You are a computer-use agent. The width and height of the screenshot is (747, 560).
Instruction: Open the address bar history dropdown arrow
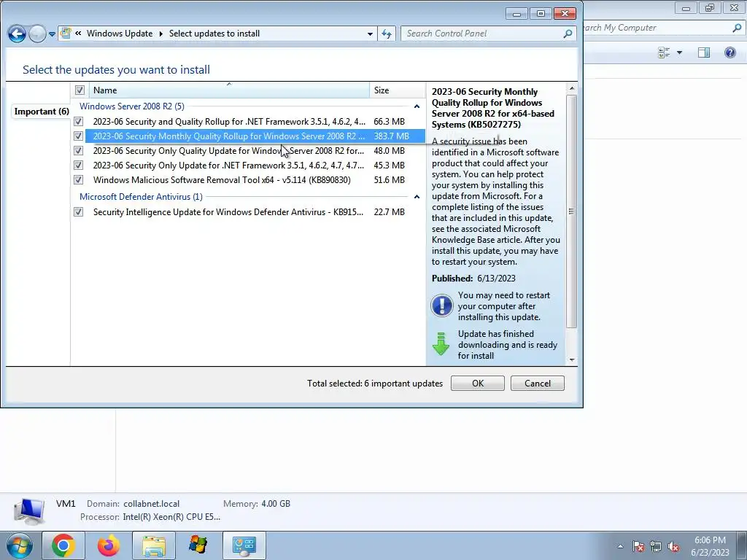pyautogui.click(x=370, y=34)
